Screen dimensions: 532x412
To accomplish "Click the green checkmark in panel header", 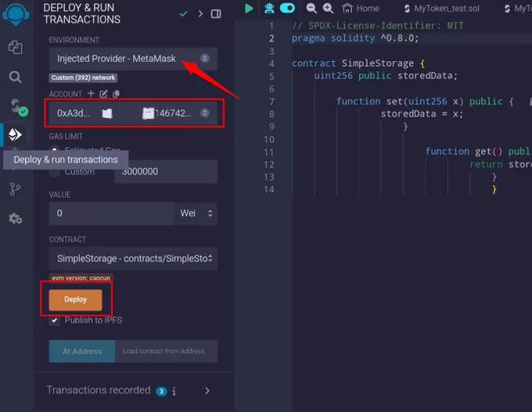I will click(183, 14).
